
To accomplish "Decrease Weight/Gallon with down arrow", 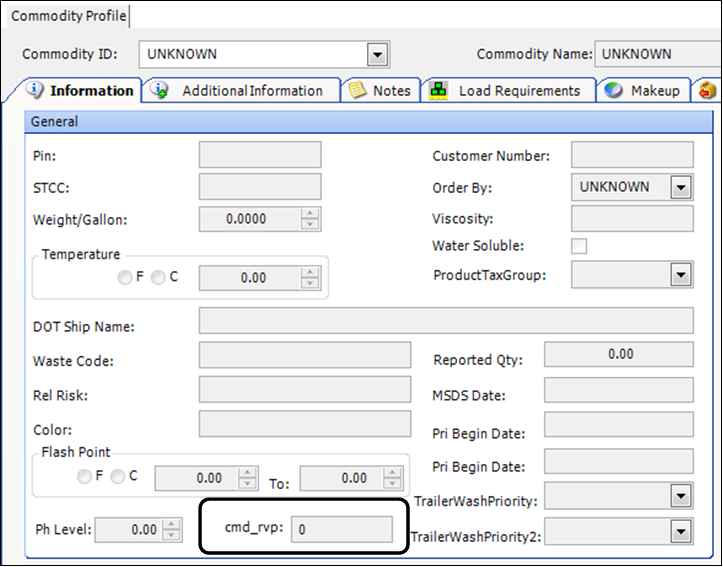I will coord(310,224).
